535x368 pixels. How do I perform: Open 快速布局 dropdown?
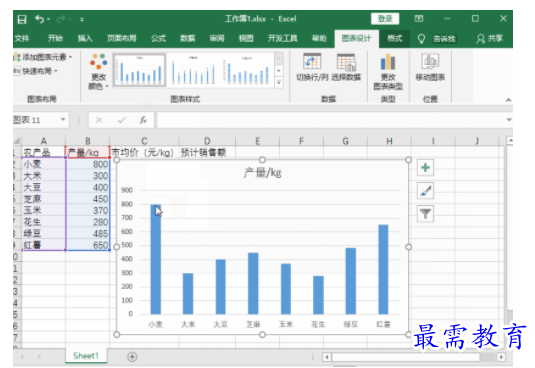coord(35,71)
